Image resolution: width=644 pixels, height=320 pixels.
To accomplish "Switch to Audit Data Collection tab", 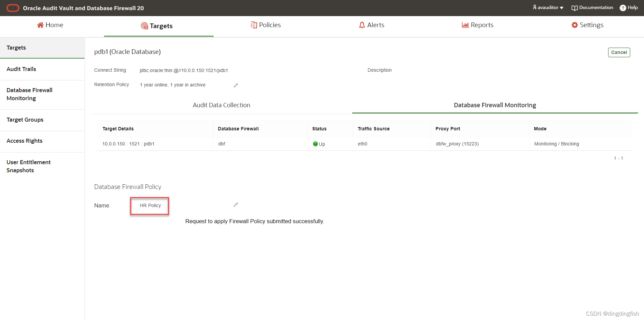I will [x=221, y=105].
